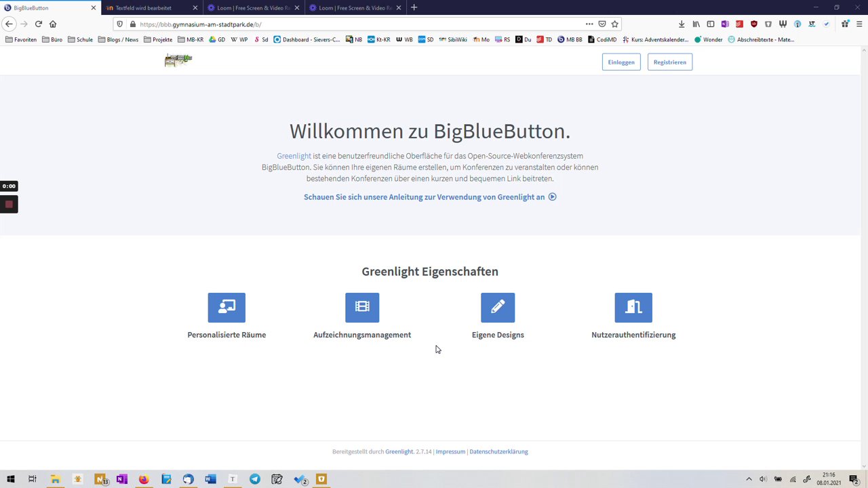The width and height of the screenshot is (868, 488).
Task: Show hidden system tray icons chevron
Action: click(x=749, y=479)
